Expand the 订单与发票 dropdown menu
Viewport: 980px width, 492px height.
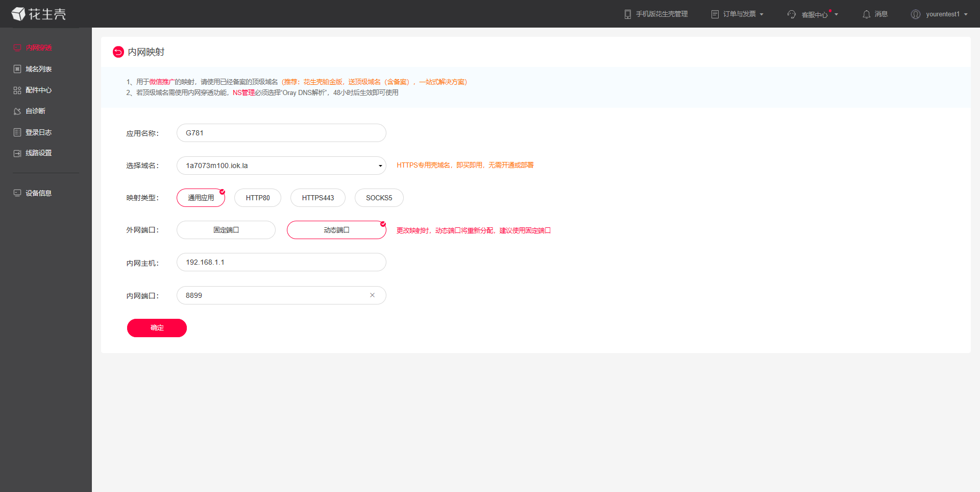(x=738, y=14)
